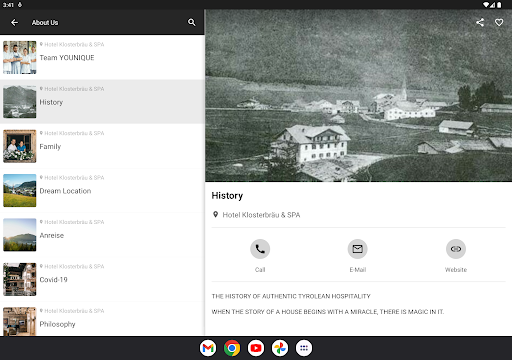The width and height of the screenshot is (512, 360).
Task: Click the Philosophy interior thumbnail
Action: pos(20,321)
